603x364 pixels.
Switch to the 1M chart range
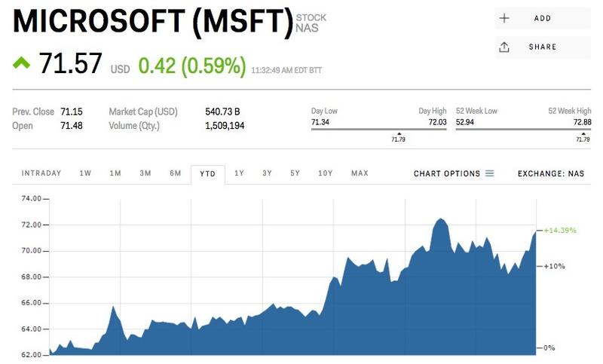click(115, 173)
